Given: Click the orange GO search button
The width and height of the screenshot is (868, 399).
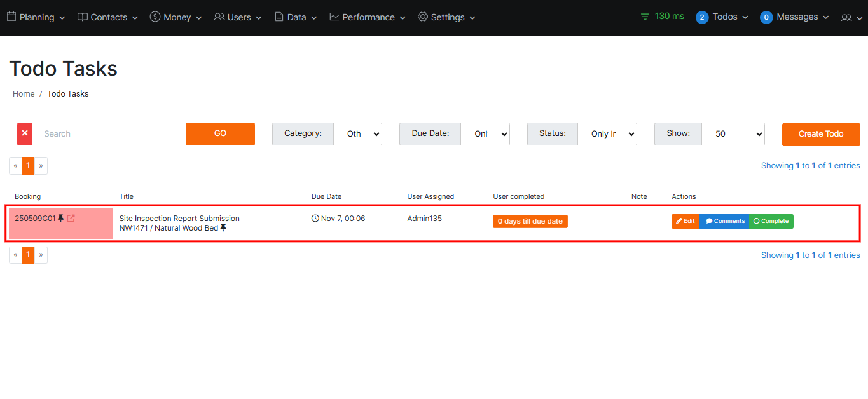Looking at the screenshot, I should click(x=220, y=134).
